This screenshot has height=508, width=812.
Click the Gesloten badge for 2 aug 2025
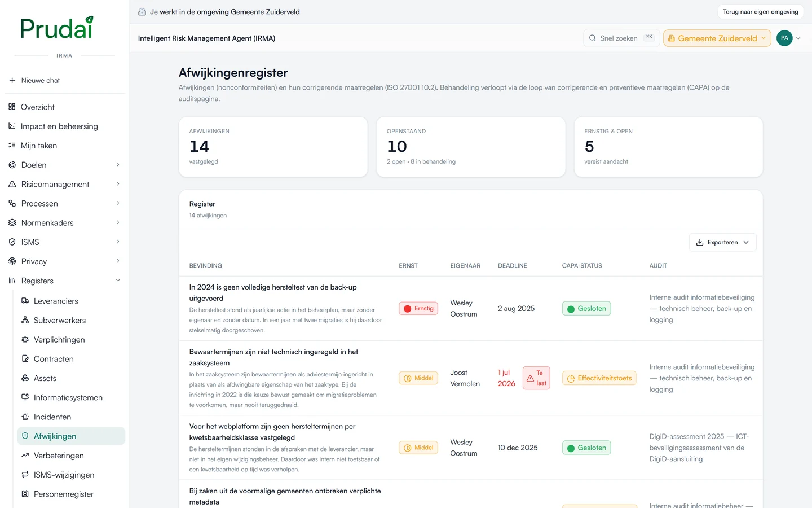586,309
